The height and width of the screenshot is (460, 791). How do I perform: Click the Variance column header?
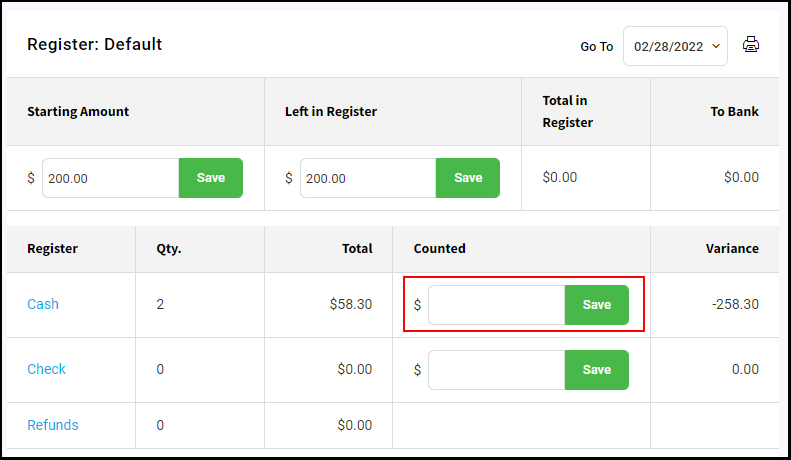(732, 248)
